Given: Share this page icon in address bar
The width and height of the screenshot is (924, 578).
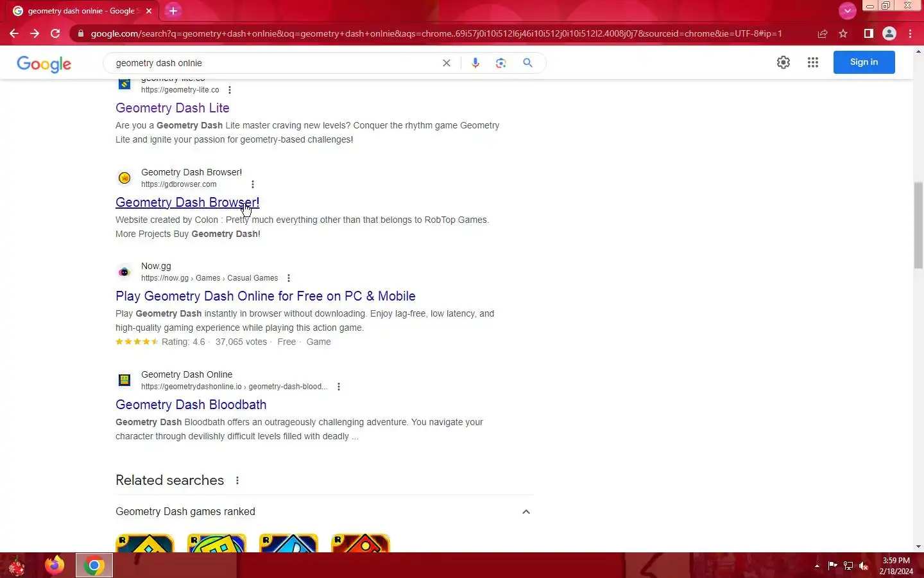Looking at the screenshot, I should 822,33.
